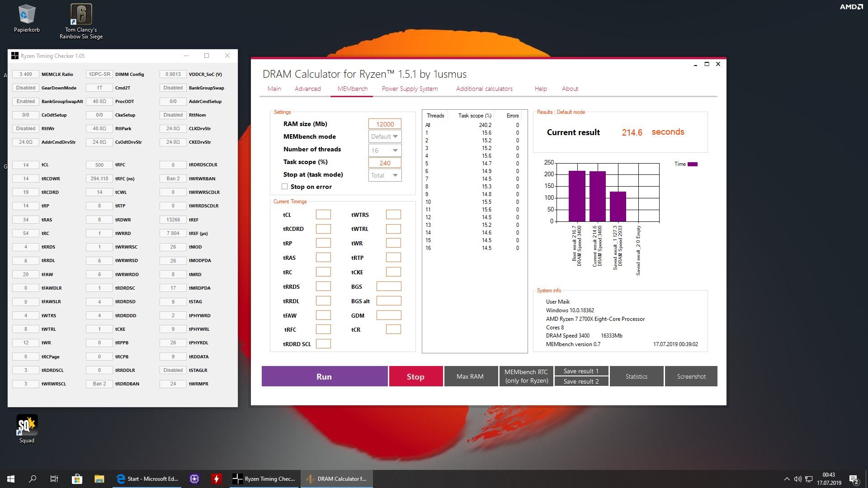
Task: Click the thread 16 result row
Action: 472,248
